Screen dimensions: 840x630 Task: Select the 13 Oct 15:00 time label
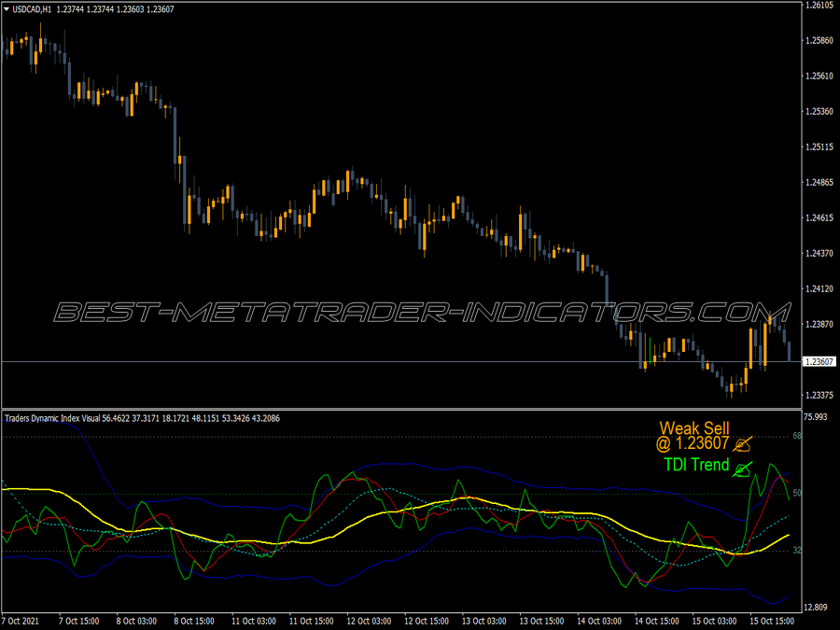[541, 621]
